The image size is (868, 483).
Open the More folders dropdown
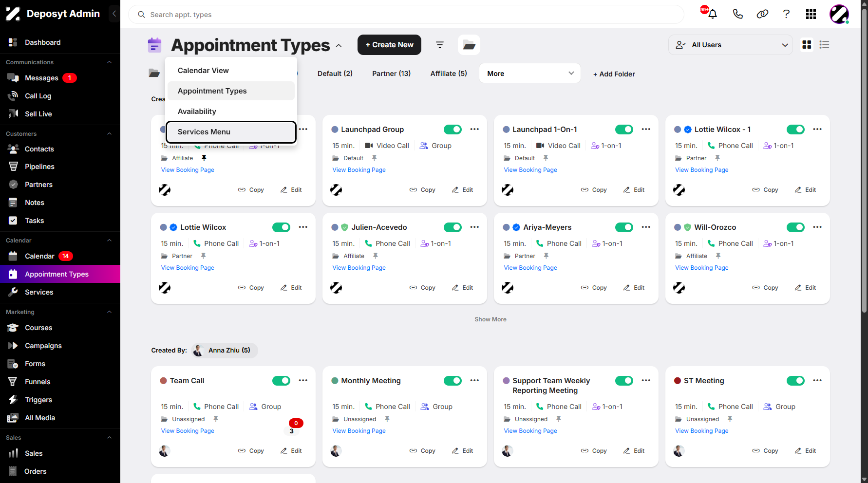530,74
